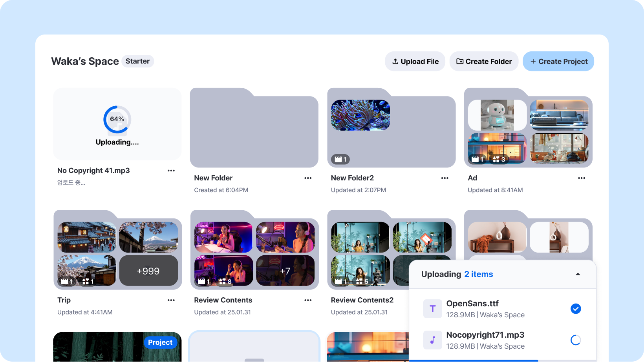Click the Starter plan badge
The width and height of the screenshot is (644, 362).
pyautogui.click(x=137, y=61)
